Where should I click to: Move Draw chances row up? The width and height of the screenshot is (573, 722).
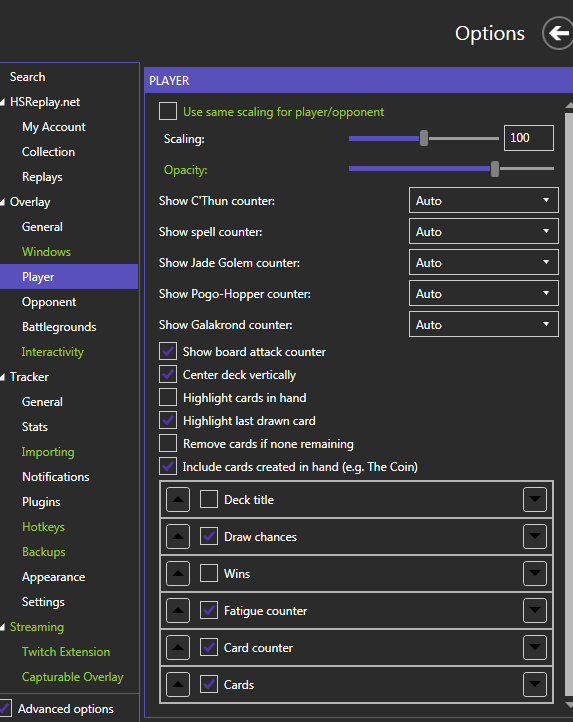click(x=178, y=536)
